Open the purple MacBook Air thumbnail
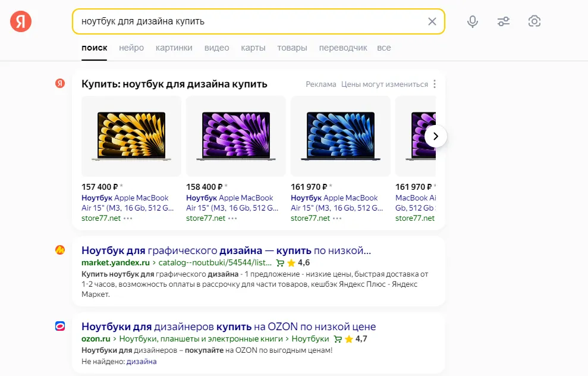The image size is (588, 376). point(236,136)
